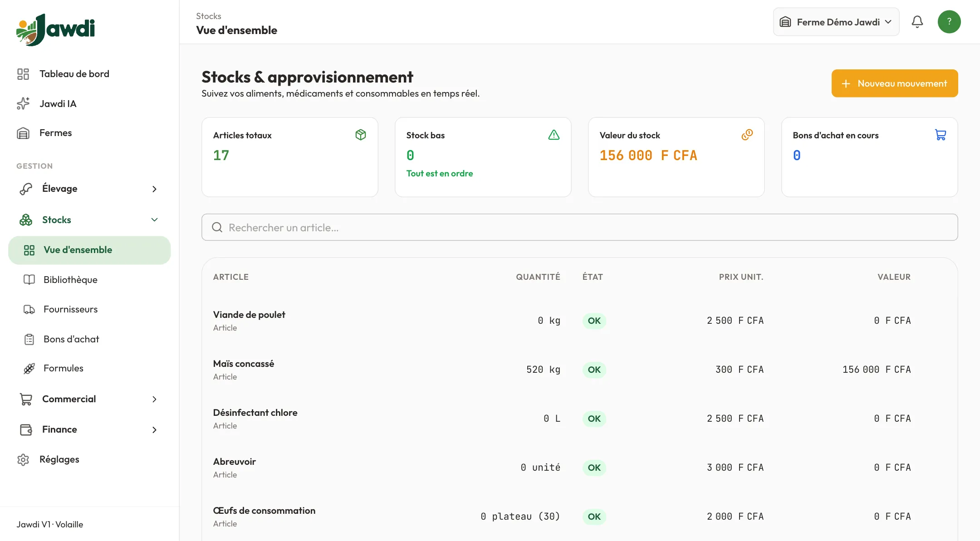Click the Jawdi logo

click(55, 29)
